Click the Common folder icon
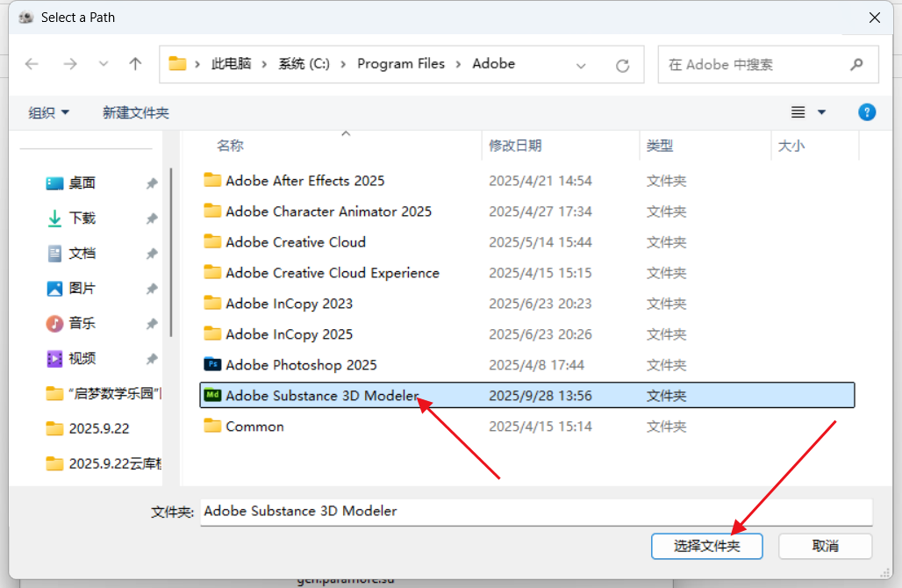The width and height of the screenshot is (902, 588). (212, 426)
